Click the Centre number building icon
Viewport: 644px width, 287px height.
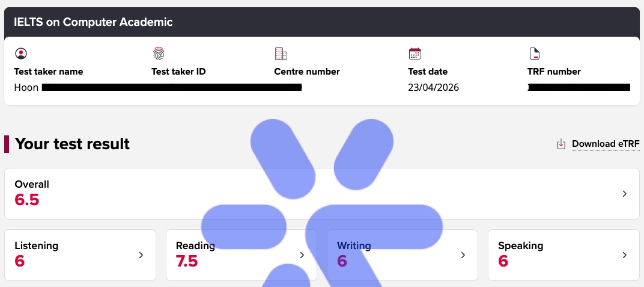pos(281,54)
